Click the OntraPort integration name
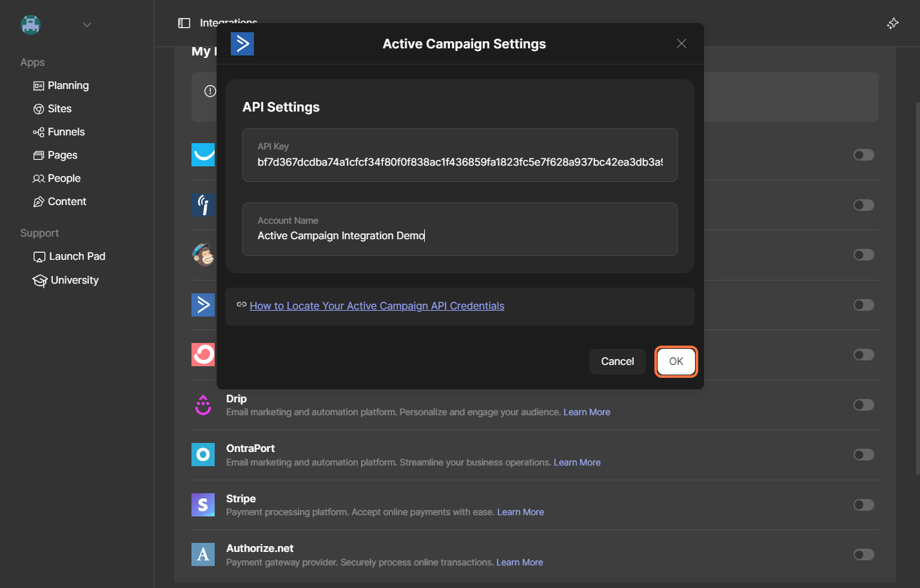This screenshot has width=920, height=588. [x=250, y=448]
